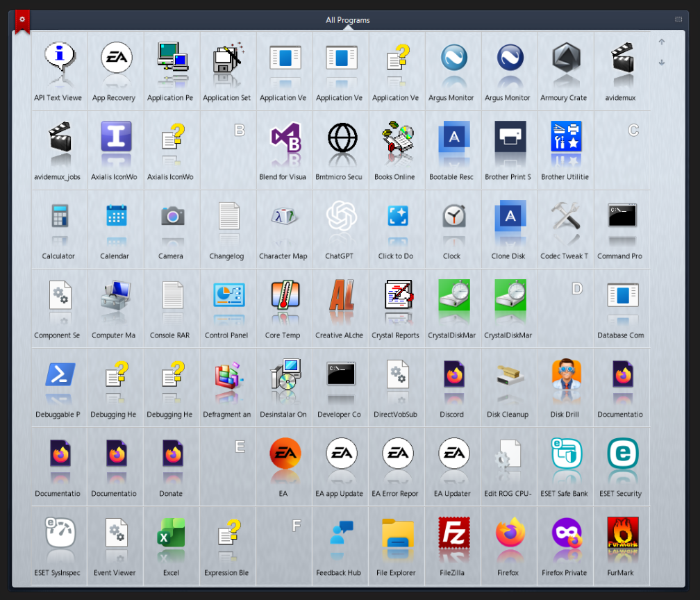
Task: Open the ChatGPT app icon
Action: 340,217
